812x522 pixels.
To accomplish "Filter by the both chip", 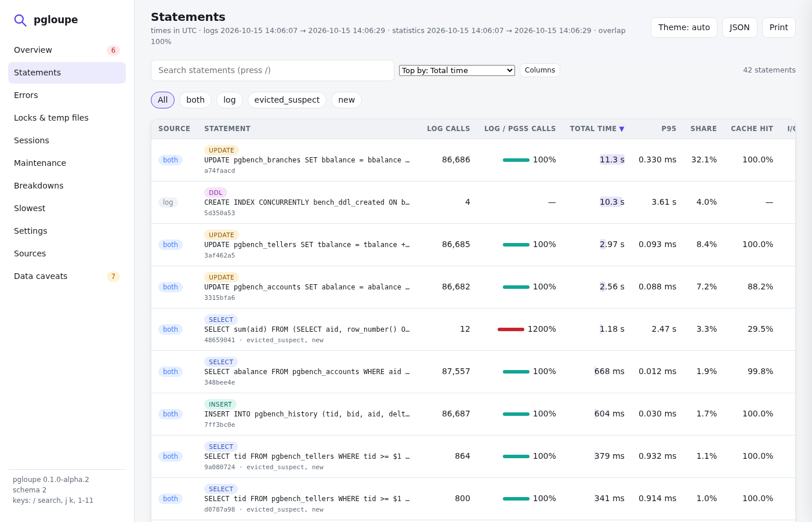I will tap(195, 100).
